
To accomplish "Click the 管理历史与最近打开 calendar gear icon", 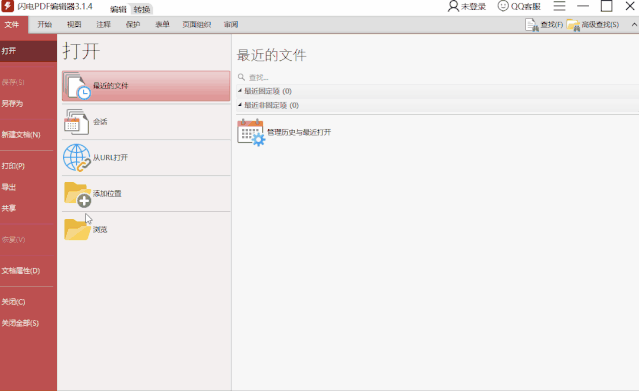I will 251,132.
